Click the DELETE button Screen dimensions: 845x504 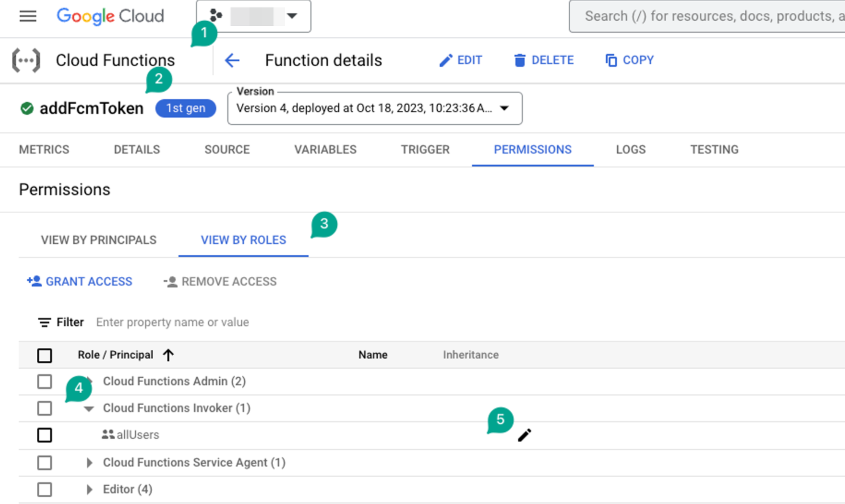544,60
